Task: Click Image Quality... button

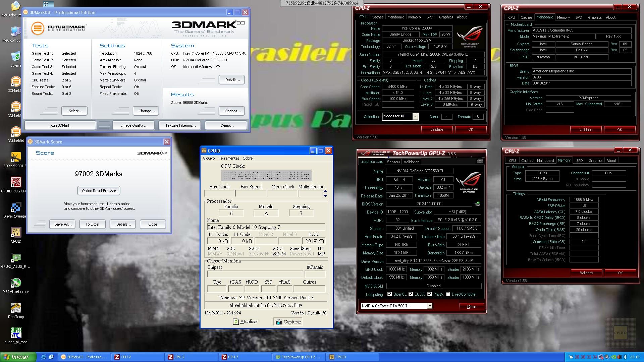Action: click(134, 125)
